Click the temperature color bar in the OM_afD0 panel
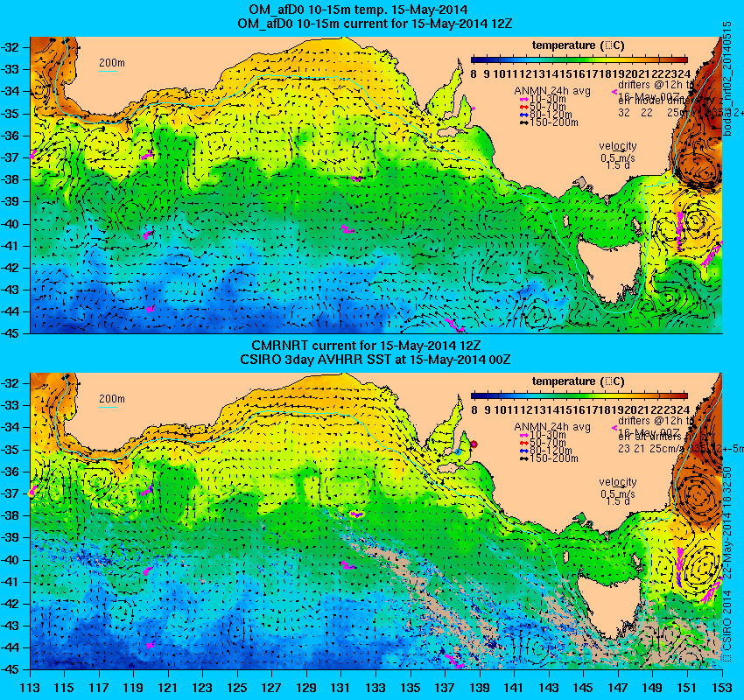The width and height of the screenshot is (744, 700). [579, 59]
